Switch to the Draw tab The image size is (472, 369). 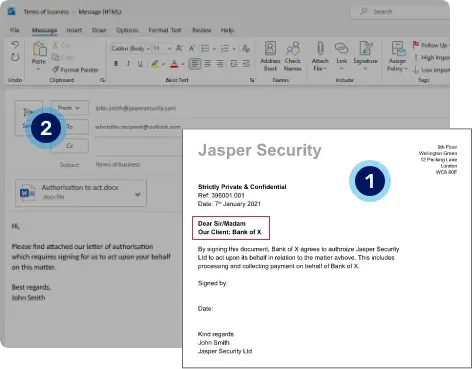click(x=99, y=30)
